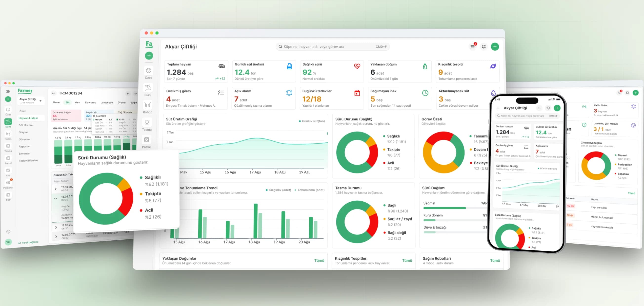
Task: Open settings gear in left window sidebar
Action: 8,232
